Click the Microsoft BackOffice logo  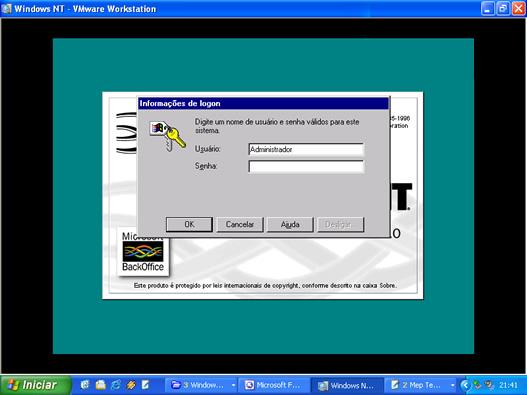point(143,252)
